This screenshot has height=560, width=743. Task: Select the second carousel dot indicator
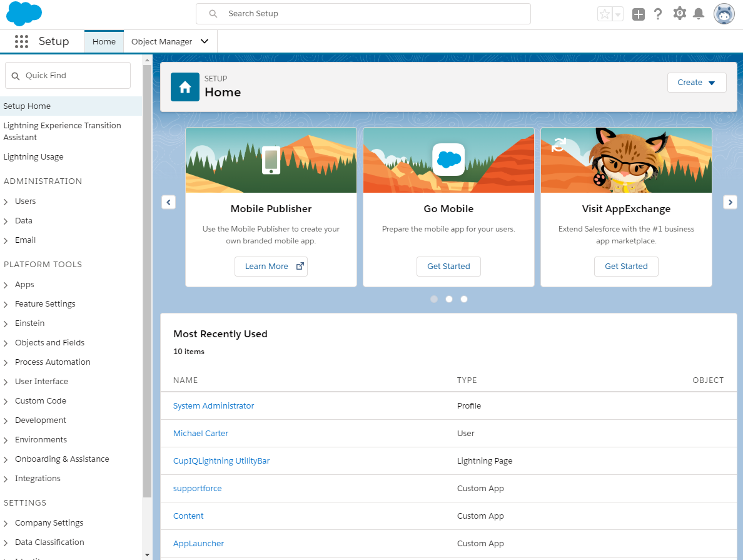coord(448,298)
